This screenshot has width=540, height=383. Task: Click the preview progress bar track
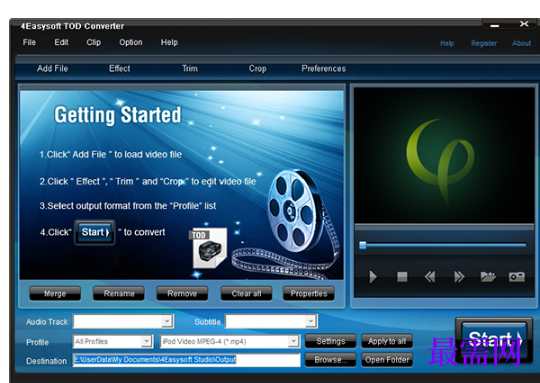[444, 245]
